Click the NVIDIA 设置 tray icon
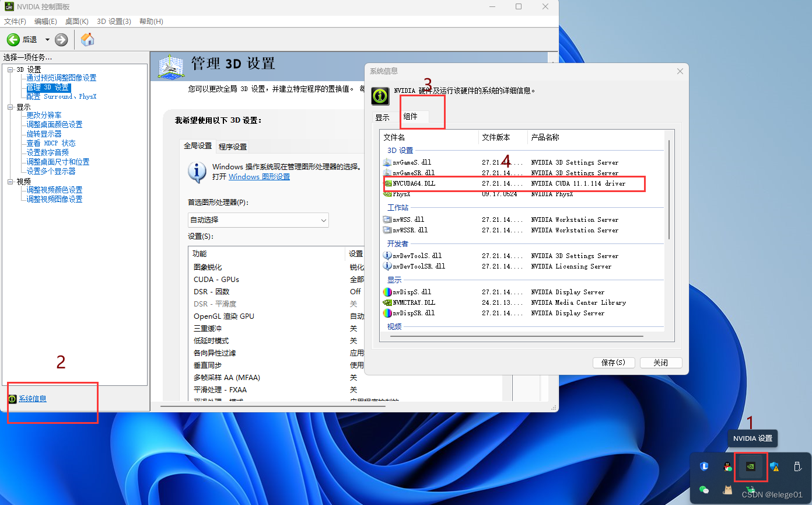 click(x=751, y=466)
